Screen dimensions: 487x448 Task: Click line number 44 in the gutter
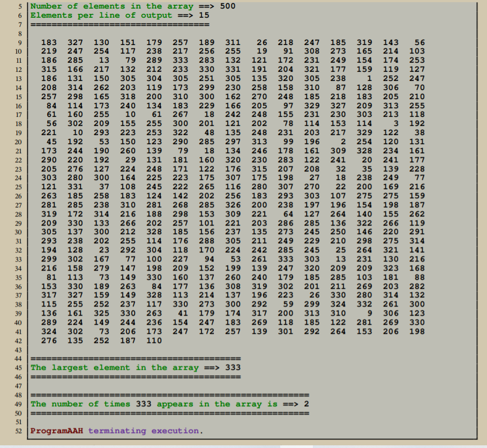coord(18,359)
